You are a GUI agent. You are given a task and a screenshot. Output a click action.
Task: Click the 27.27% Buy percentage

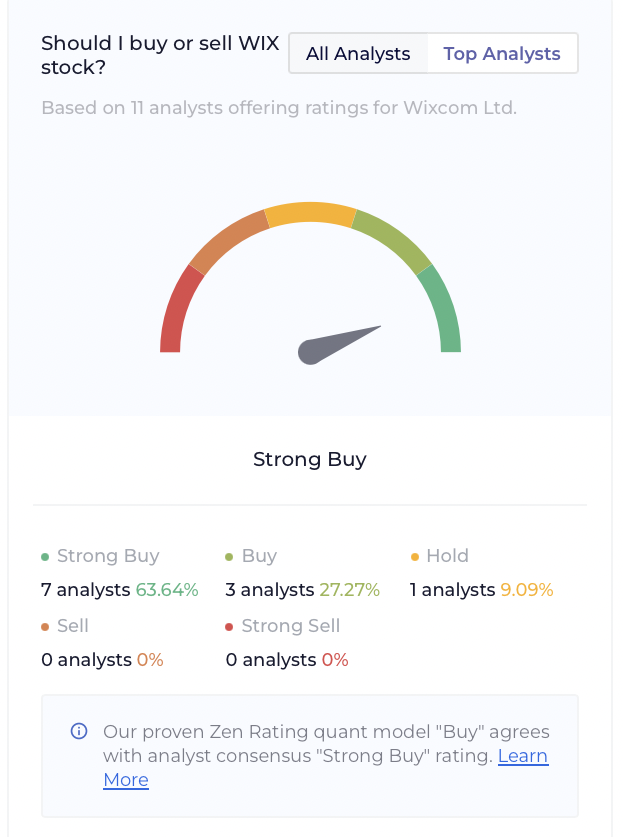pyautogui.click(x=350, y=590)
